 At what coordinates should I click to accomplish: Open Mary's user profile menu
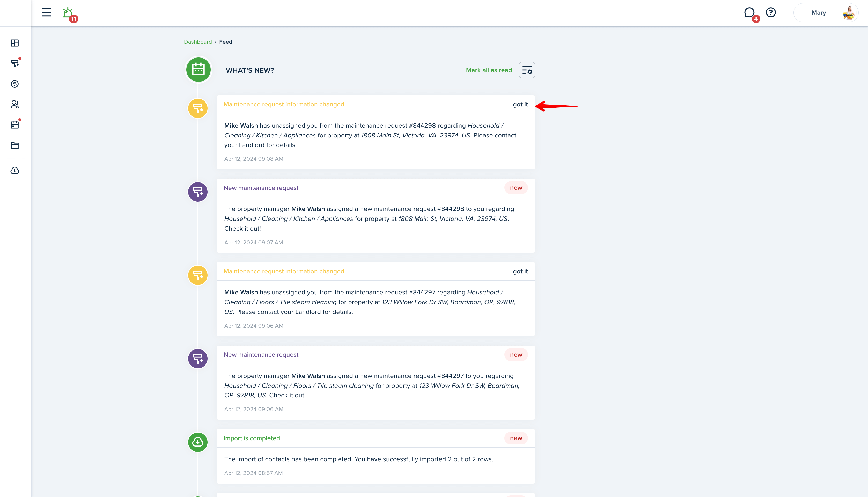tap(825, 13)
